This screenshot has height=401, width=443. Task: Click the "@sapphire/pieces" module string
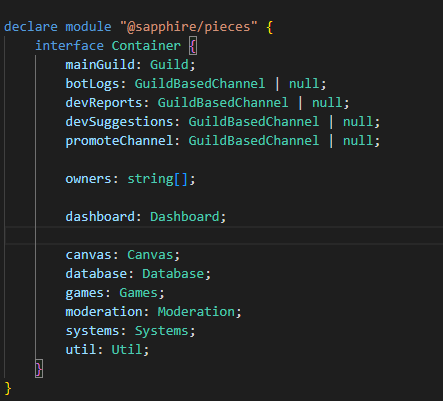click(x=189, y=27)
